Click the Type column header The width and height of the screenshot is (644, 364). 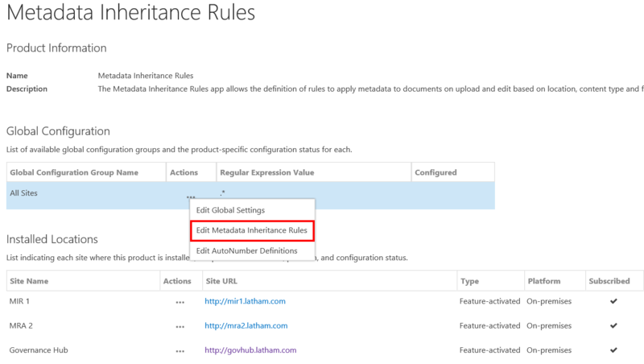point(469,281)
